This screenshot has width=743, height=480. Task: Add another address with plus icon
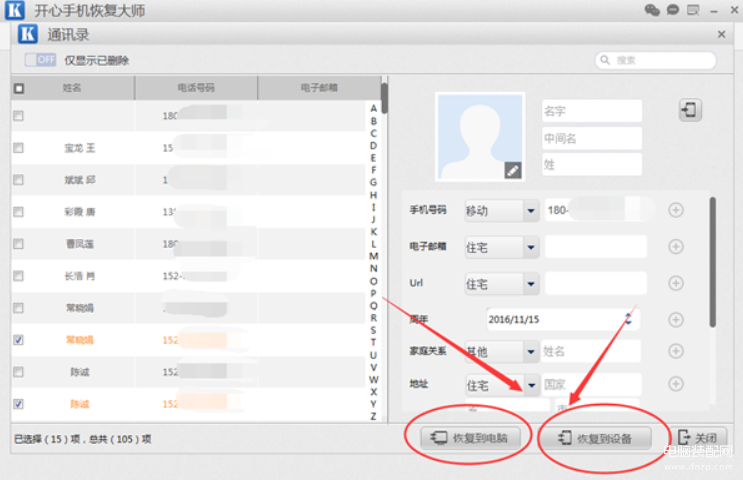click(676, 383)
